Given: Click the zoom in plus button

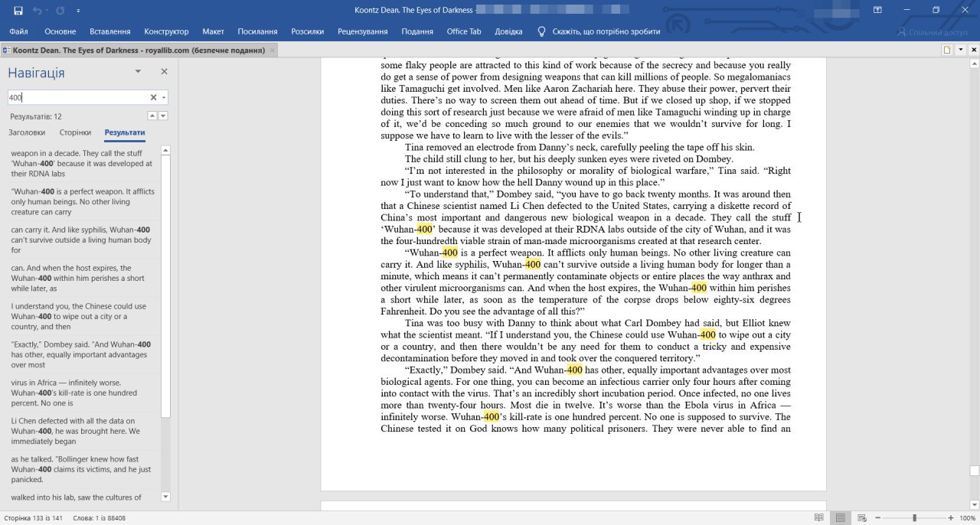Looking at the screenshot, I should pyautogui.click(x=950, y=518).
